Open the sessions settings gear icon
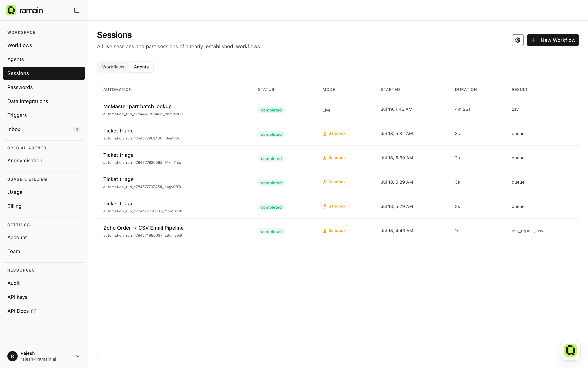This screenshot has width=588, height=368. coord(518,40)
